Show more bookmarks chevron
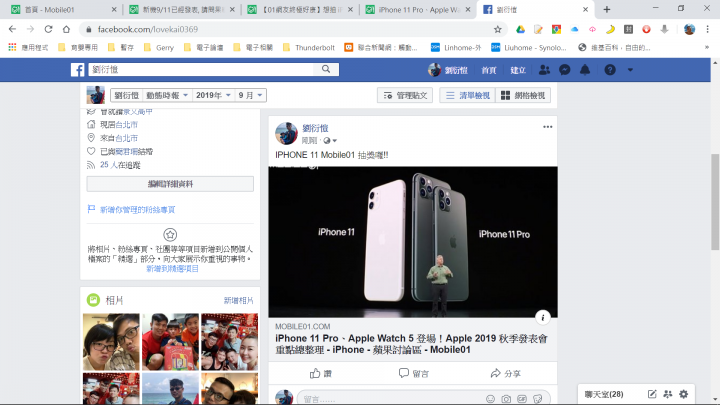This screenshot has height=405, width=720. coord(707,47)
